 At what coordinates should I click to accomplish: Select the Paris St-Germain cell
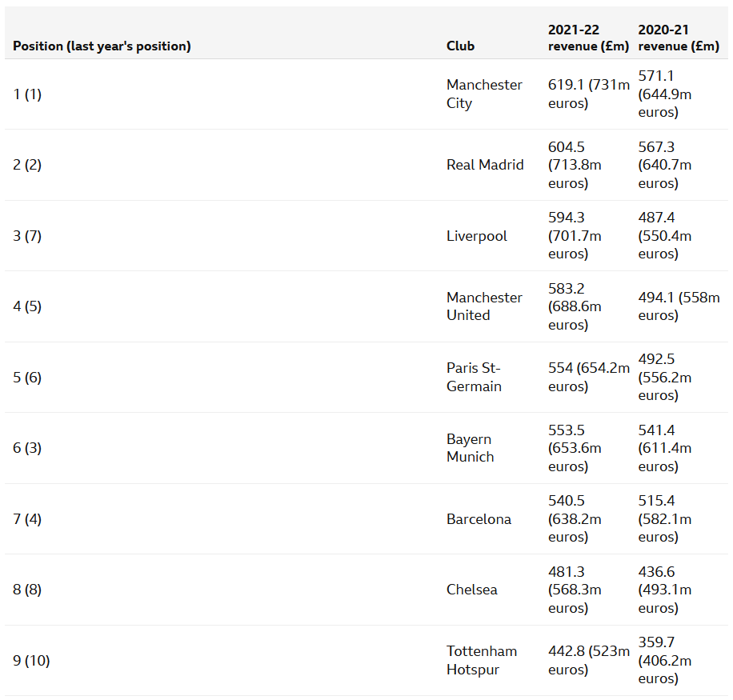[474, 377]
